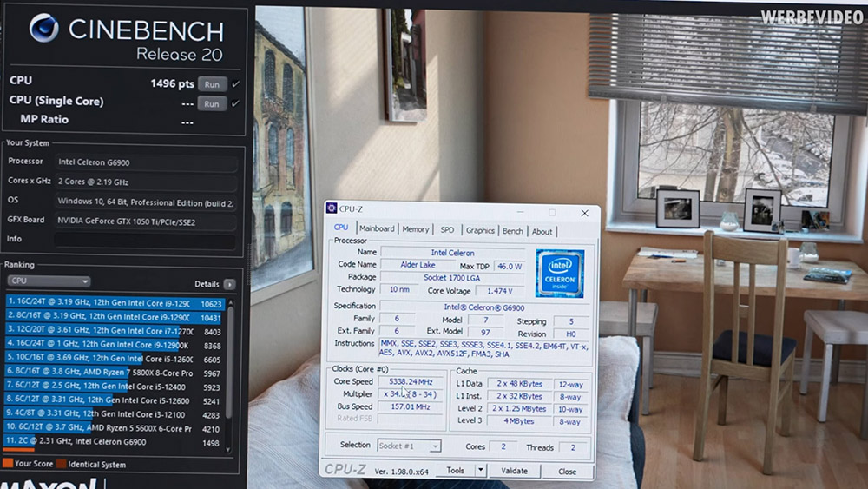This screenshot has height=489, width=868.
Task: Select the Core i3-12100 ranking row
Action: click(x=114, y=414)
